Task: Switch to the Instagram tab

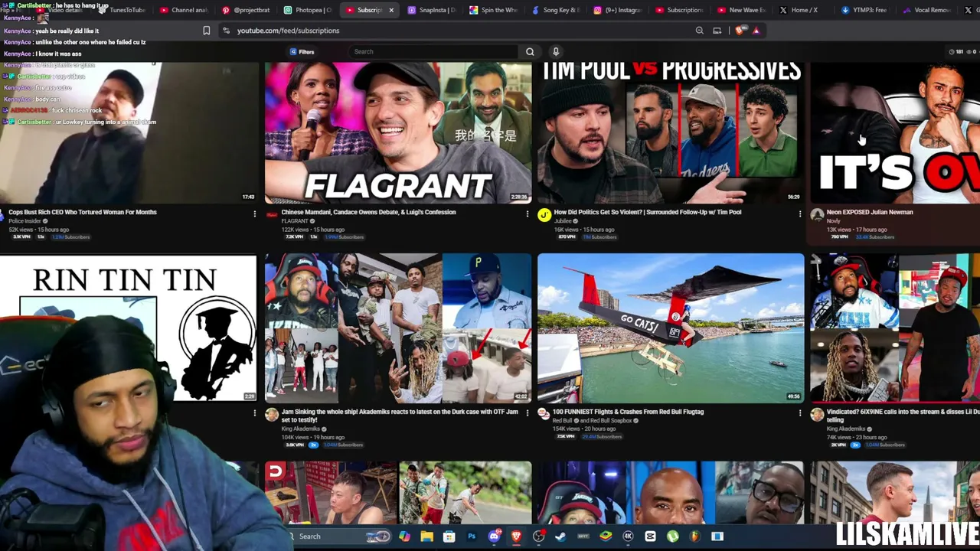Action: click(618, 10)
